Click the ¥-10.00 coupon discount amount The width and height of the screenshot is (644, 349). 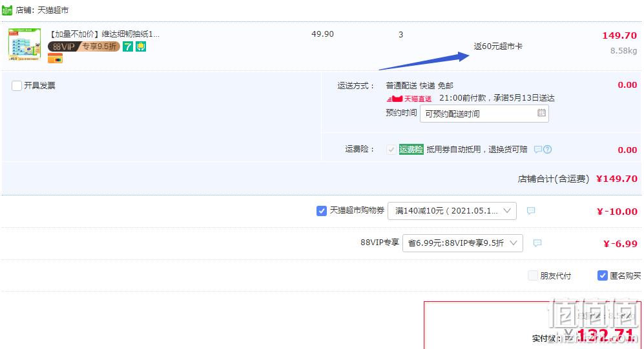click(x=617, y=212)
